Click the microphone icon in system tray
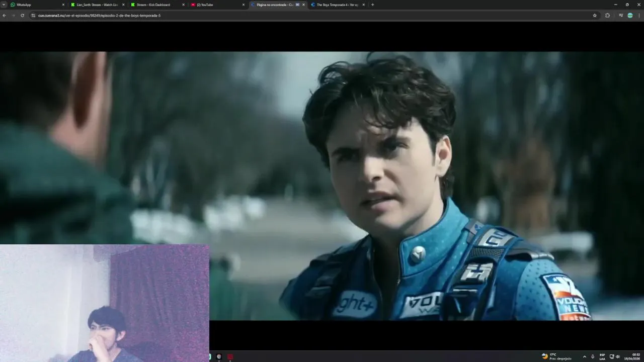Image resolution: width=644 pixels, height=362 pixels. pyautogui.click(x=593, y=356)
